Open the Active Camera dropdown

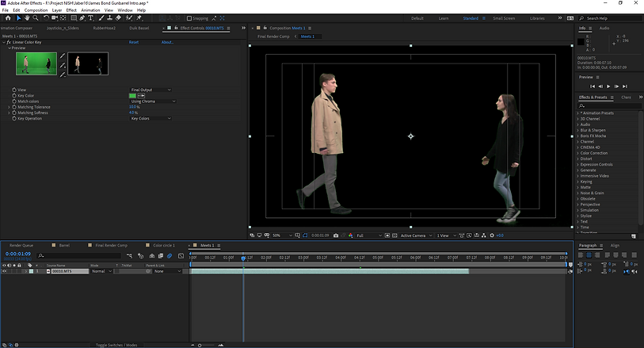[x=416, y=235]
